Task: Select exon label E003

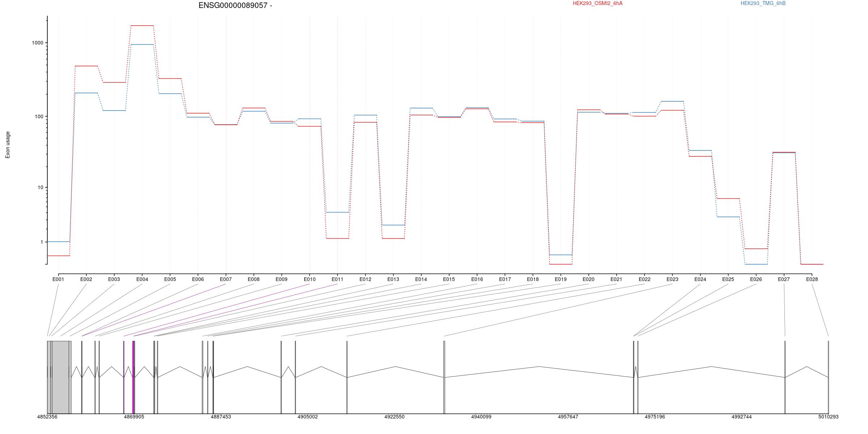Action: (x=114, y=279)
